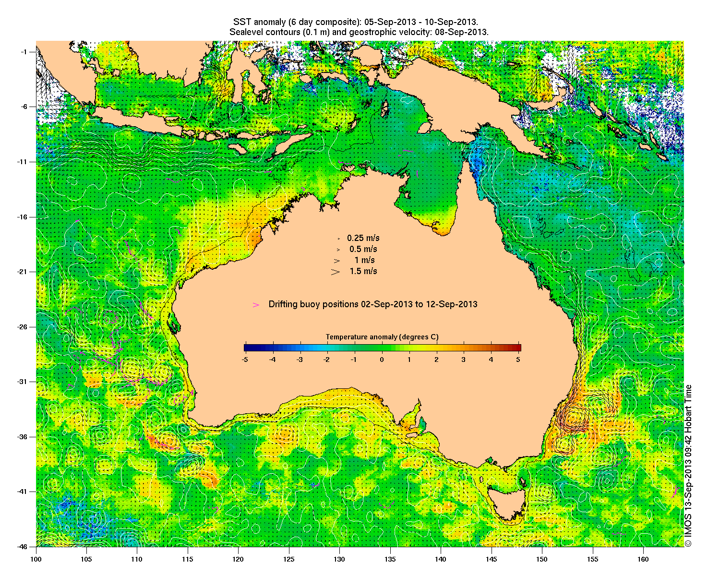
Task: Click the 1.5 m/s velocity legend label
Action: tap(363, 271)
